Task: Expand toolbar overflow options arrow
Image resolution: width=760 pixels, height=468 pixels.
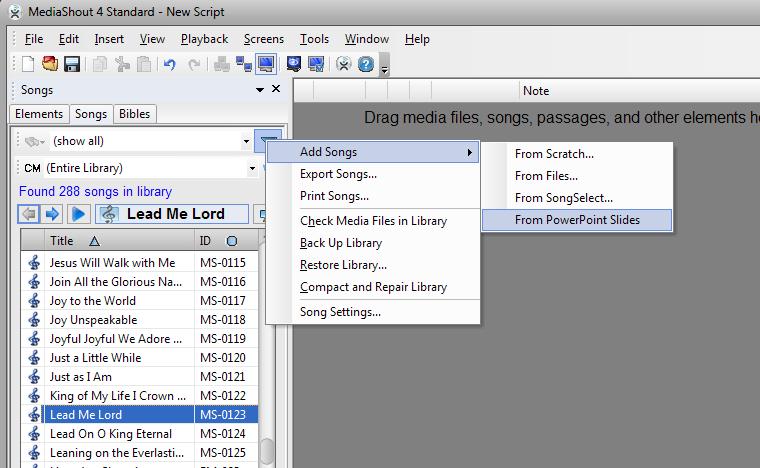Action: coord(384,65)
